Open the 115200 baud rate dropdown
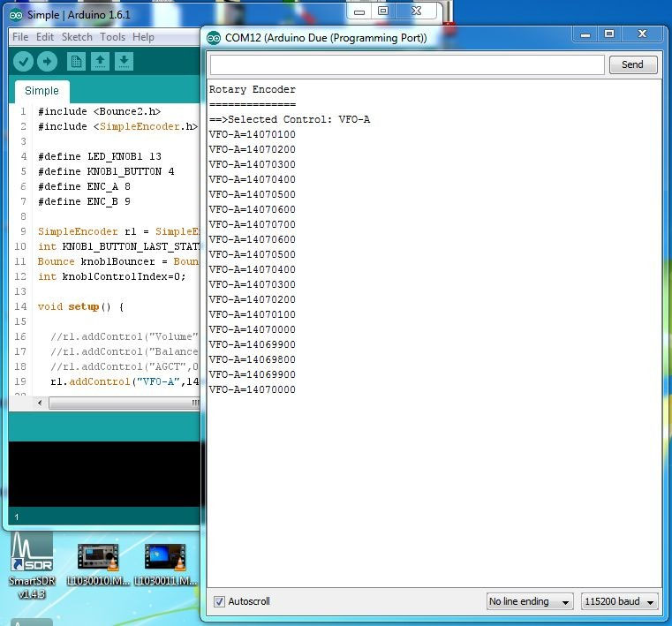The image size is (672, 626). 620,601
